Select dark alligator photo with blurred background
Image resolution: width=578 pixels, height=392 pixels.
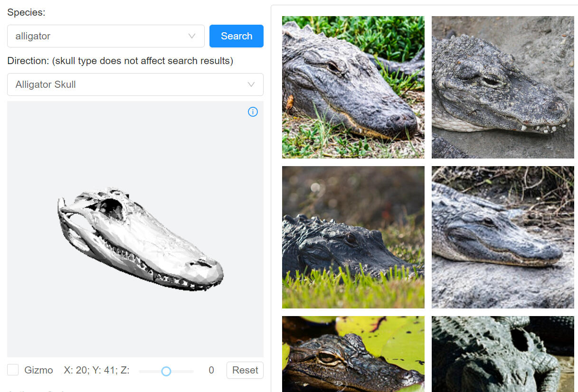click(353, 237)
